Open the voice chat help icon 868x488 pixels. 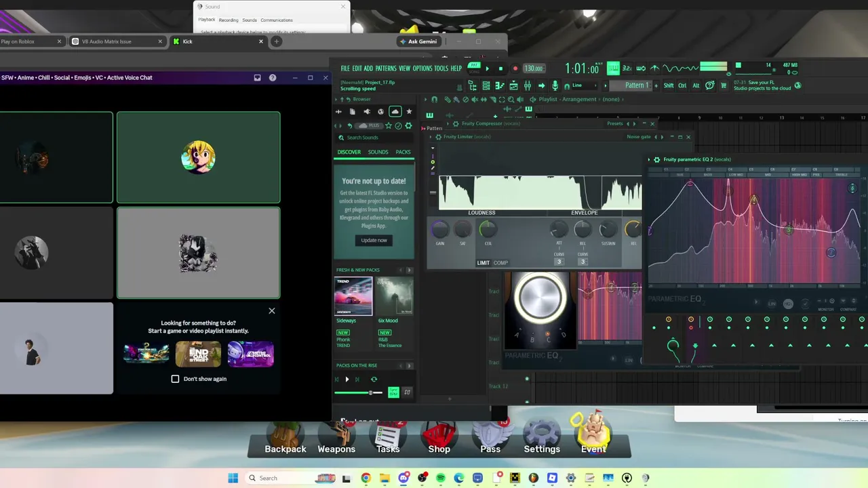(273, 78)
